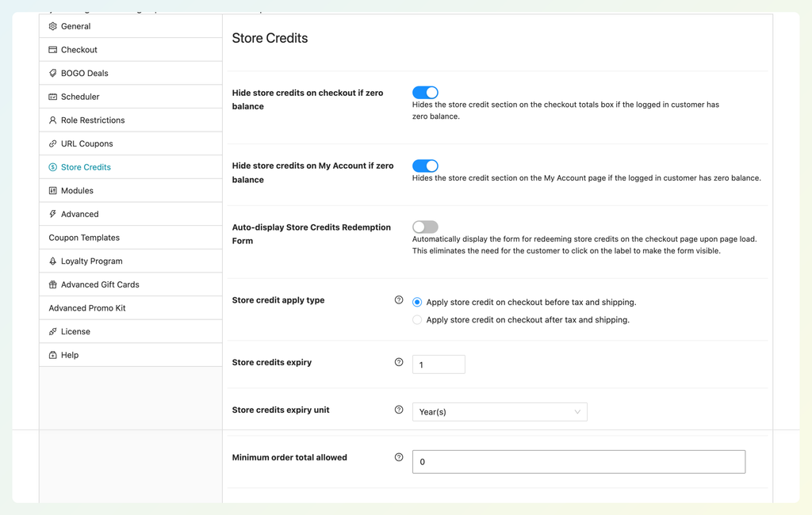This screenshot has width=812, height=515.
Task: Click the License key icon
Action: pos(52,331)
